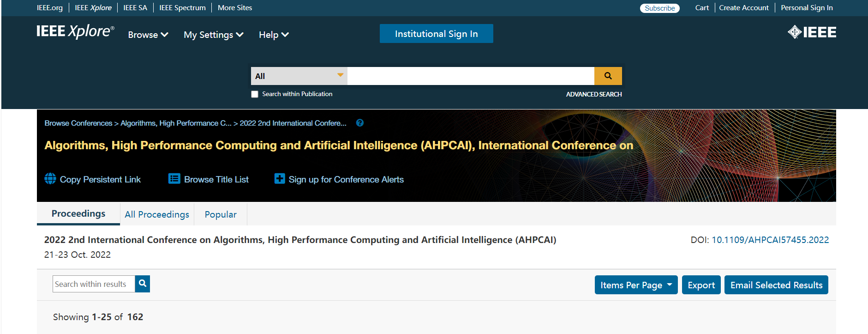Click 2022 2nd International Confere... breadcrumb

(x=293, y=123)
